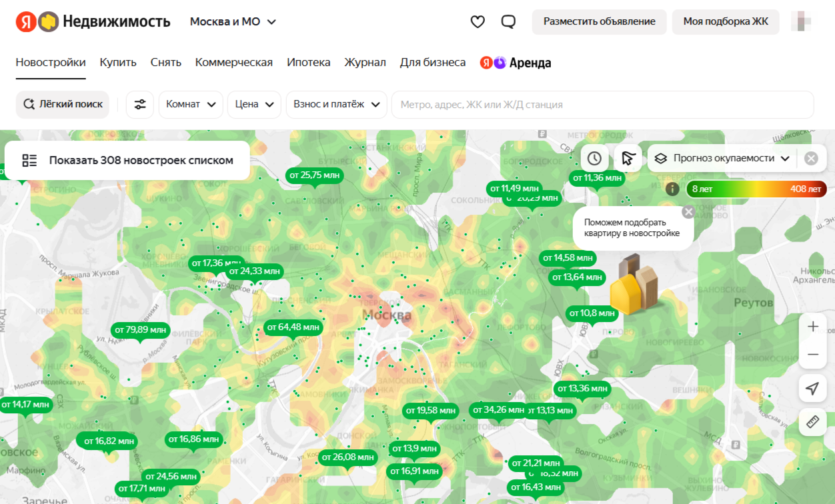Focus the metro or address search field
The width and height of the screenshot is (835, 504).
(x=600, y=105)
